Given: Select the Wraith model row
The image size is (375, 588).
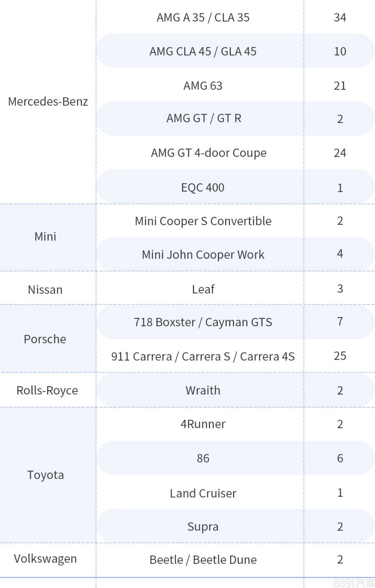Looking at the screenshot, I should pyautogui.click(x=203, y=390).
